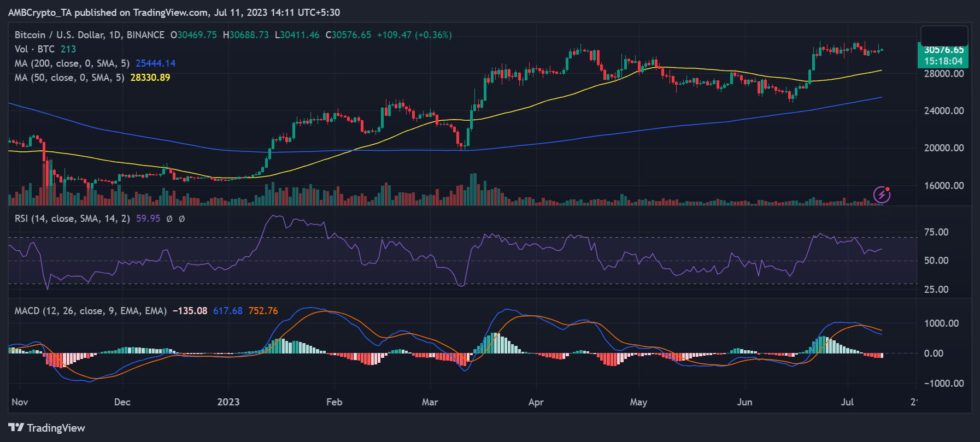Click the Feb label on time axis

[x=335, y=402]
